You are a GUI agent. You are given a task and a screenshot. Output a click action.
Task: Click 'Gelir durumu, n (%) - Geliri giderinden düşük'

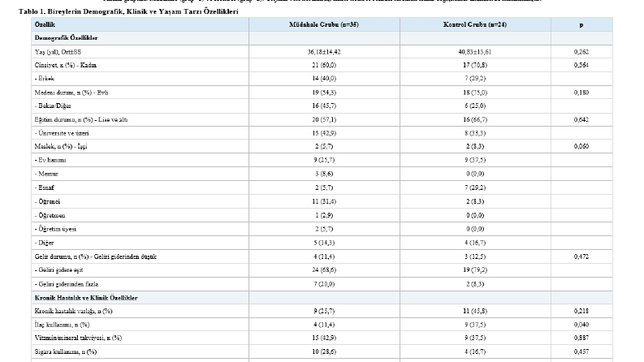point(96,256)
